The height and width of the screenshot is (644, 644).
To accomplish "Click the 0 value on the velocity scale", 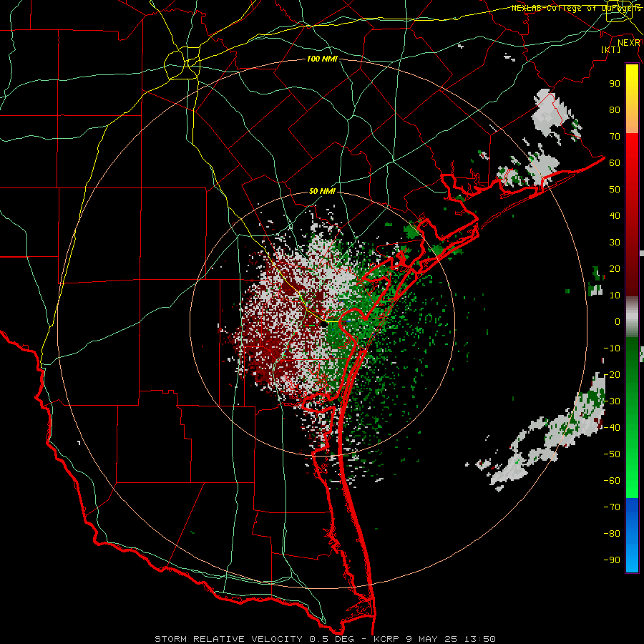I will click(x=618, y=321).
